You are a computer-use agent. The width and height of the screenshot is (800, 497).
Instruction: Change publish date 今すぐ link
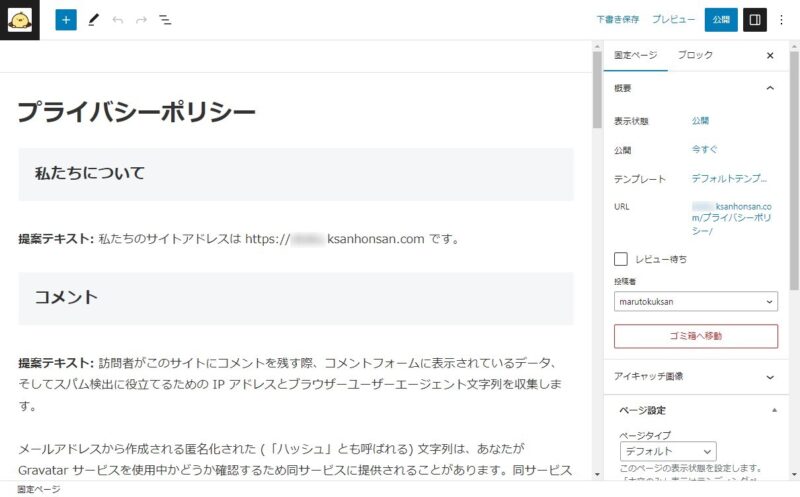[704, 149]
